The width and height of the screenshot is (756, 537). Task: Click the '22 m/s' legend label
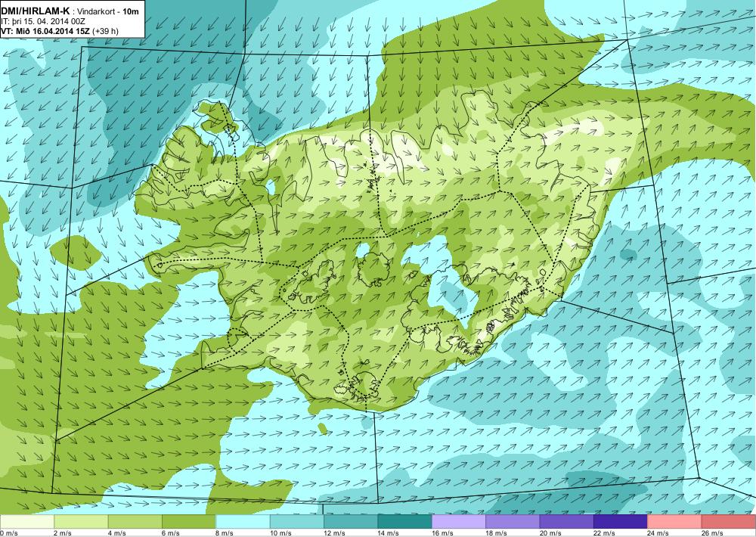coord(603,532)
